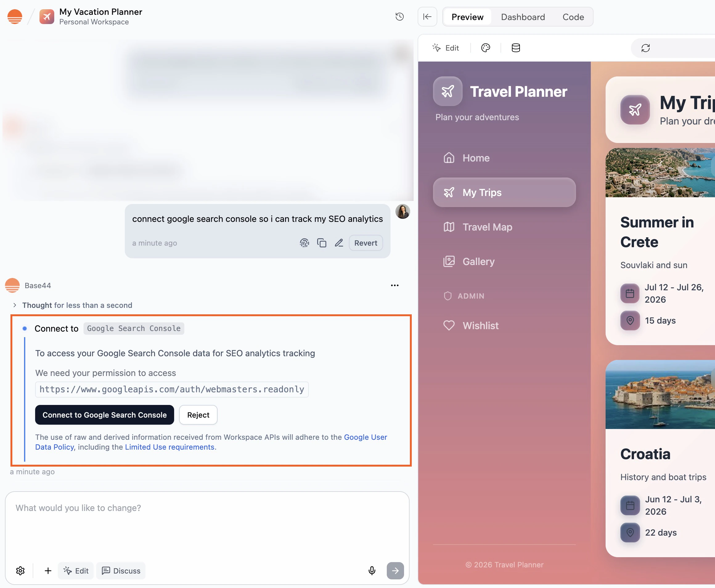Collapse the 'Thought for less than a second' section

15,305
